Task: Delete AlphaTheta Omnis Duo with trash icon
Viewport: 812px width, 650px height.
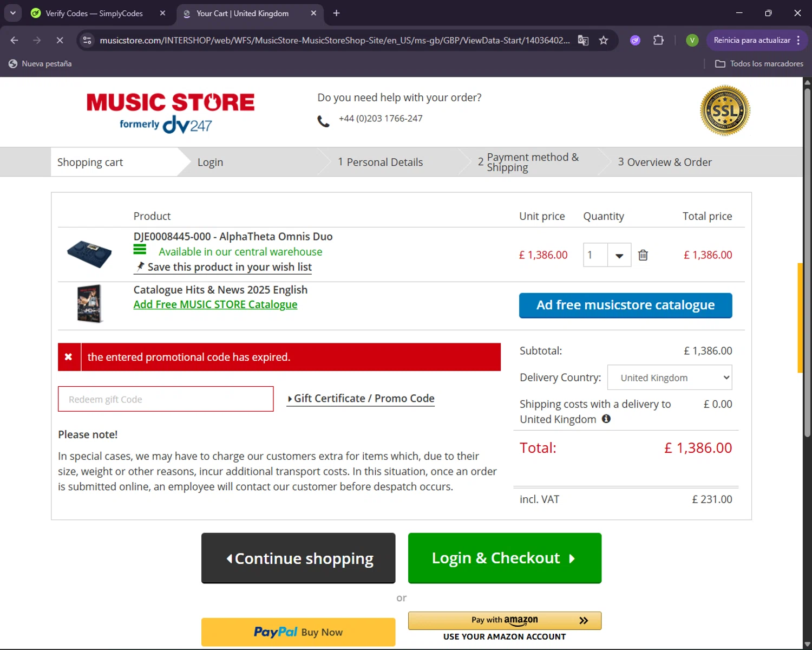Action: coord(643,255)
